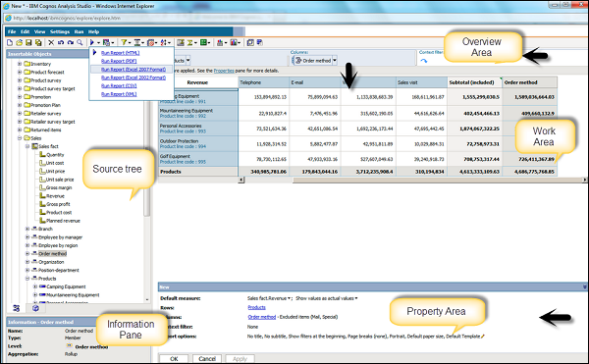Open the Order method columns dropdown
Viewport: 589px width, 364px height.
pos(335,61)
